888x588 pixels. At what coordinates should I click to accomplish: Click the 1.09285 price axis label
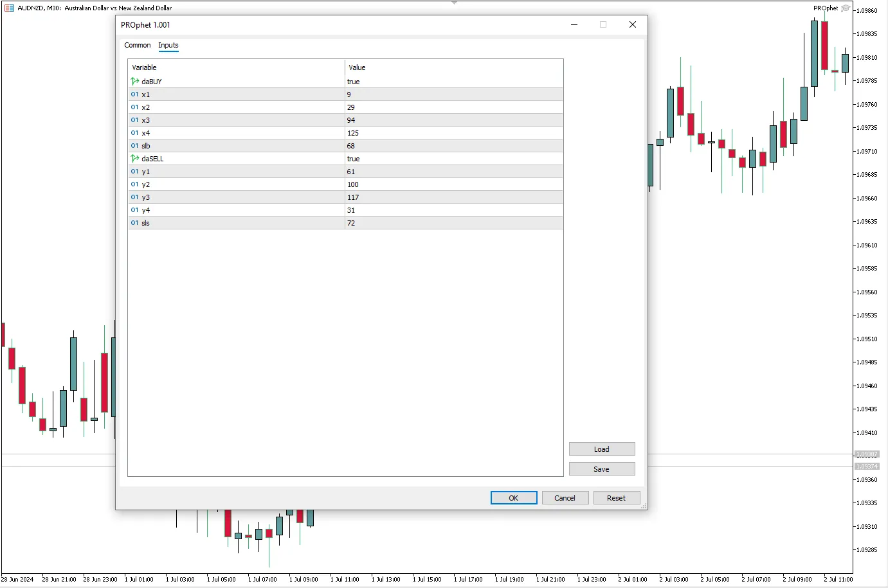(x=867, y=550)
